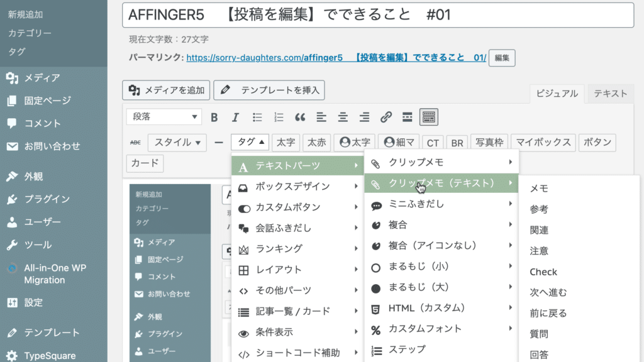Viewport: 644px width, 362px height.
Task: Click the 編集 permalink edit button
Action: click(x=501, y=58)
